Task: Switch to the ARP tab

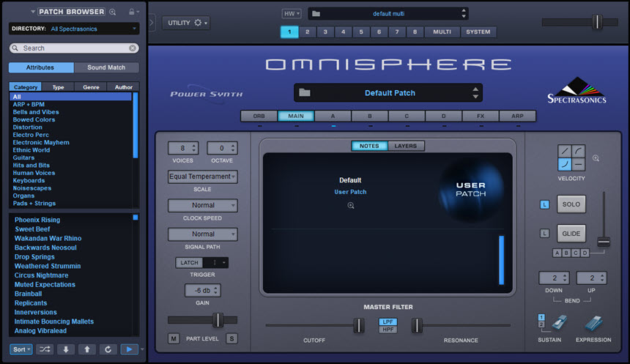Action: point(517,116)
